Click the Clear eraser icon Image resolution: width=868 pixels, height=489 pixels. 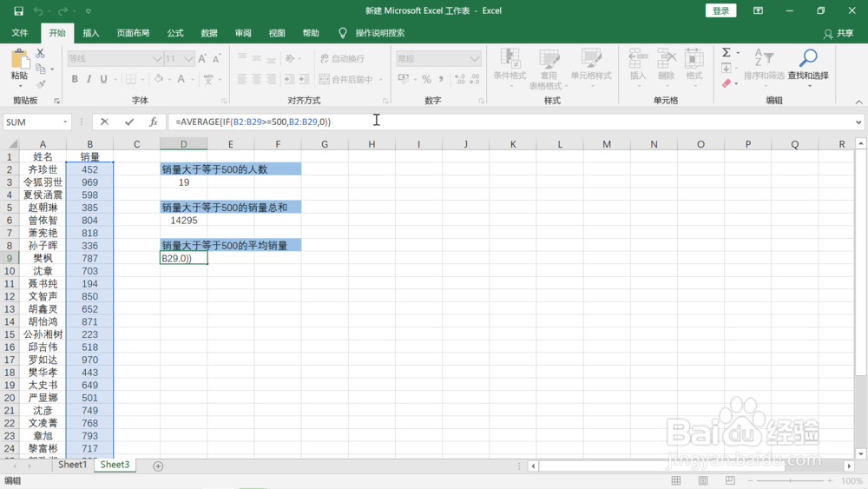(x=727, y=83)
